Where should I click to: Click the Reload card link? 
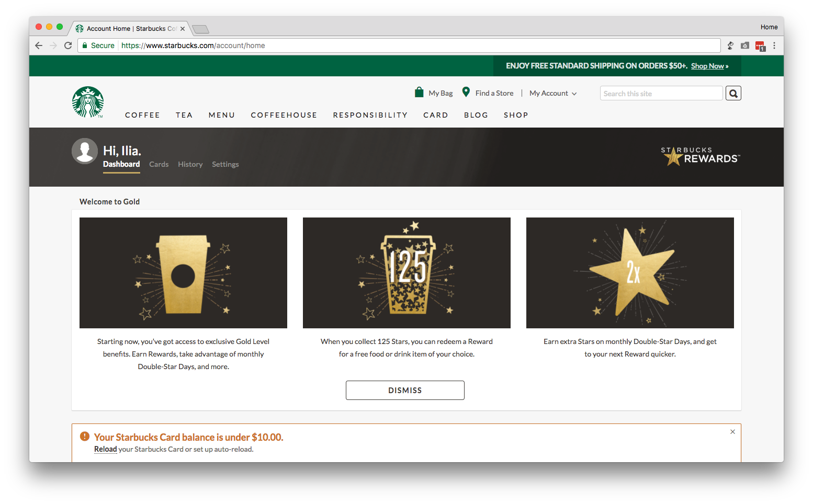coord(105,449)
